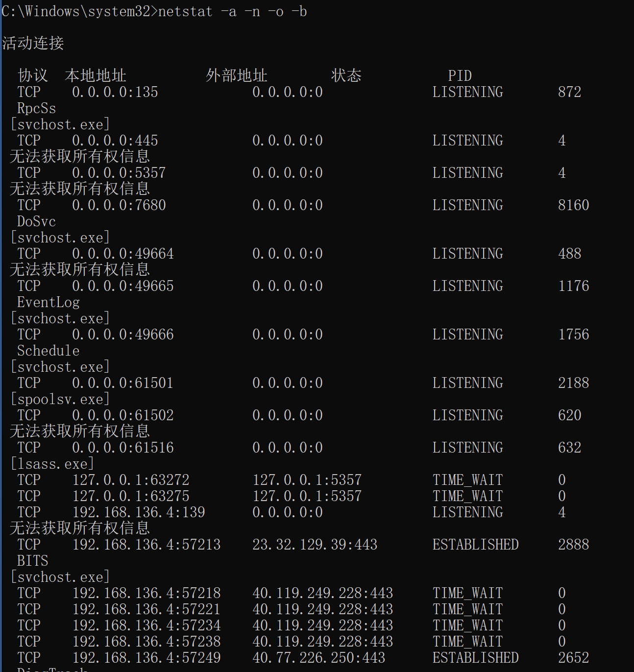
Task: Click the Schedule service name
Action: tap(48, 351)
